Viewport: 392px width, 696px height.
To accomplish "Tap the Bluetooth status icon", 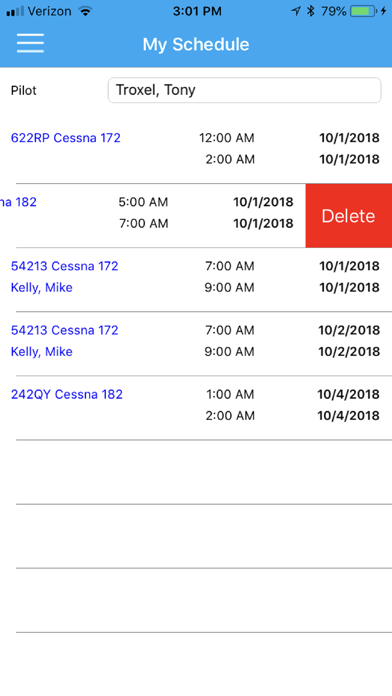I will (311, 12).
